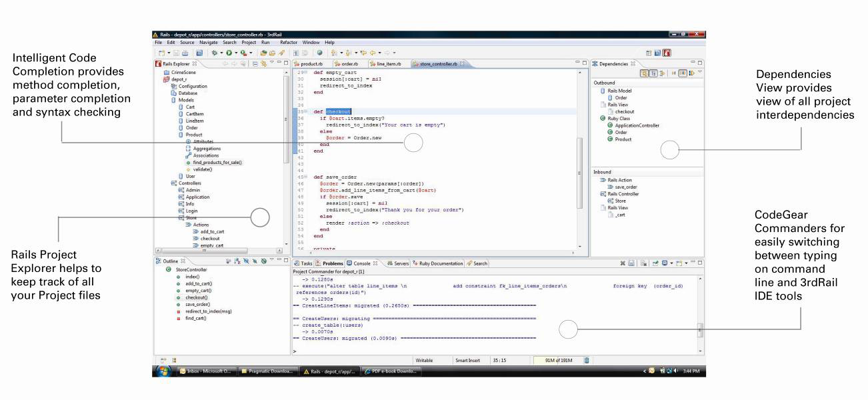Click the Console command prompt input line
This screenshot has width=868, height=400.
click(493, 350)
